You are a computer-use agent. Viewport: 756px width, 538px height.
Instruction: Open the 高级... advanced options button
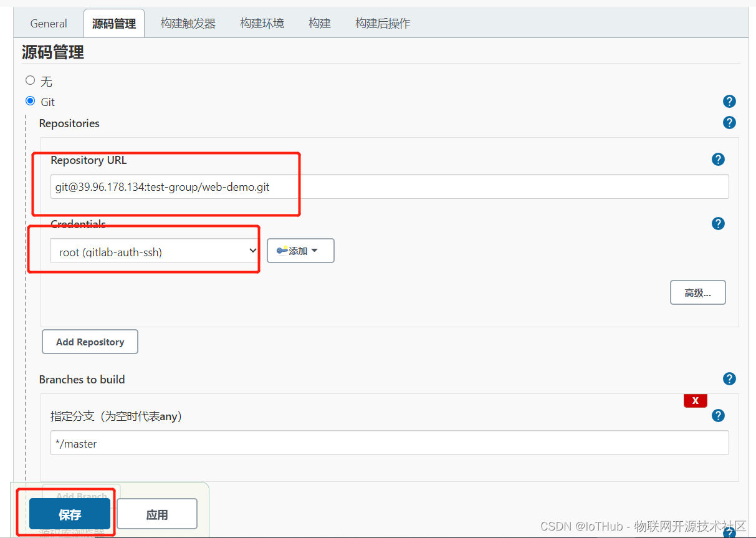pyautogui.click(x=698, y=292)
